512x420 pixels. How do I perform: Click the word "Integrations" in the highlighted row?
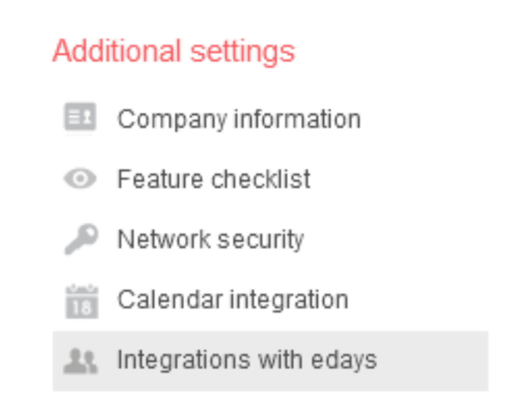[183, 359]
